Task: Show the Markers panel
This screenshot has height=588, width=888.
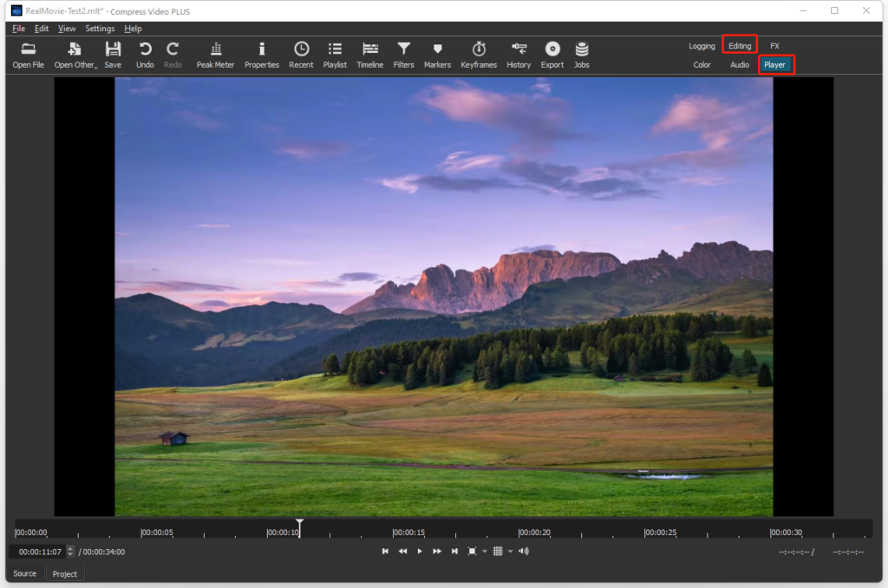Action: [437, 55]
